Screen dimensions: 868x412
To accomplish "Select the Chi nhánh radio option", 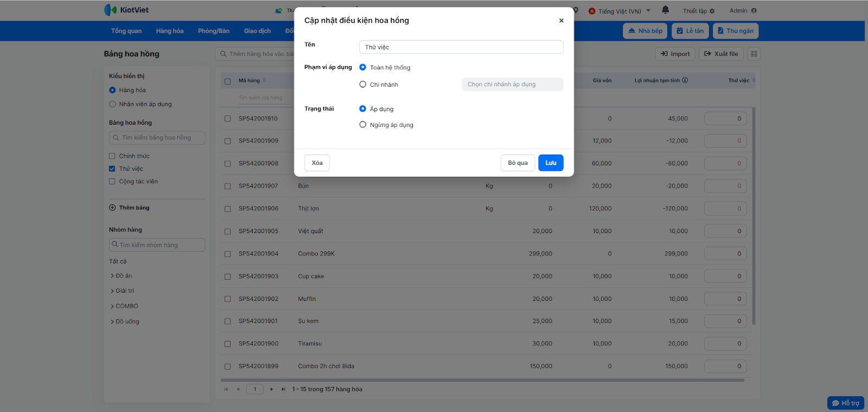I will click(x=363, y=85).
